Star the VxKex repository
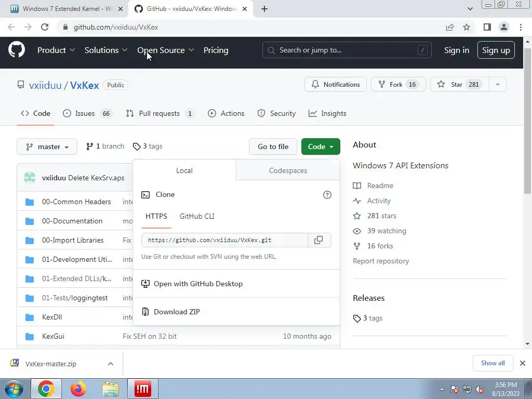 click(459, 85)
